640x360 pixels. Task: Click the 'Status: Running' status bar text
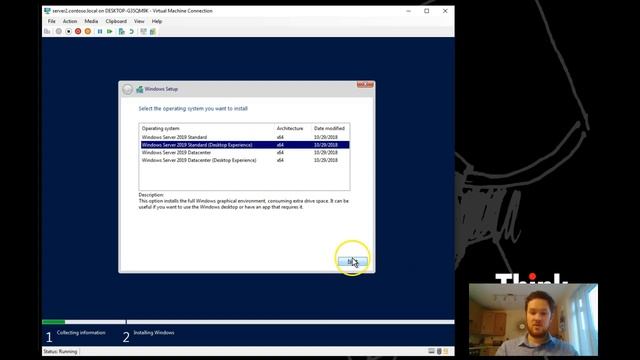(x=60, y=351)
